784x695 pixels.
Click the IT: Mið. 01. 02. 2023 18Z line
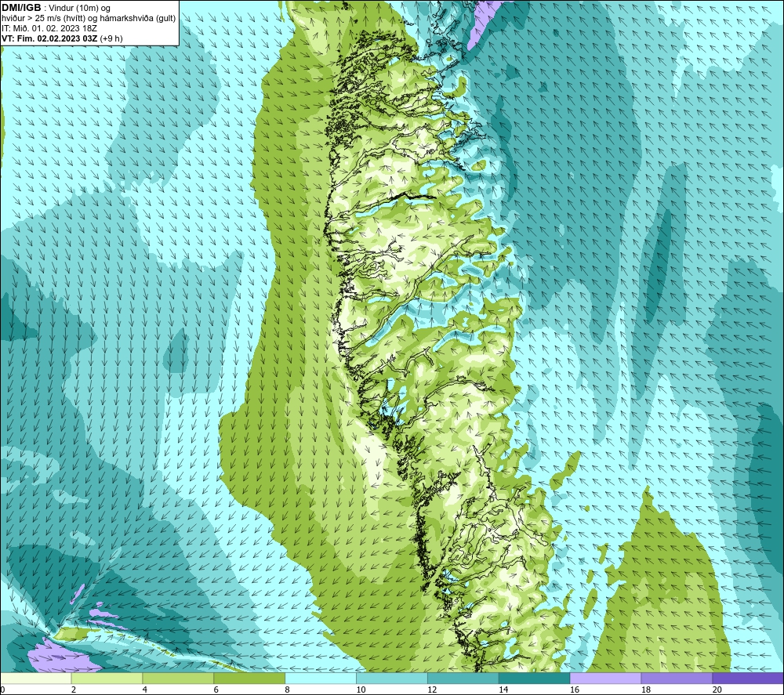49,28
